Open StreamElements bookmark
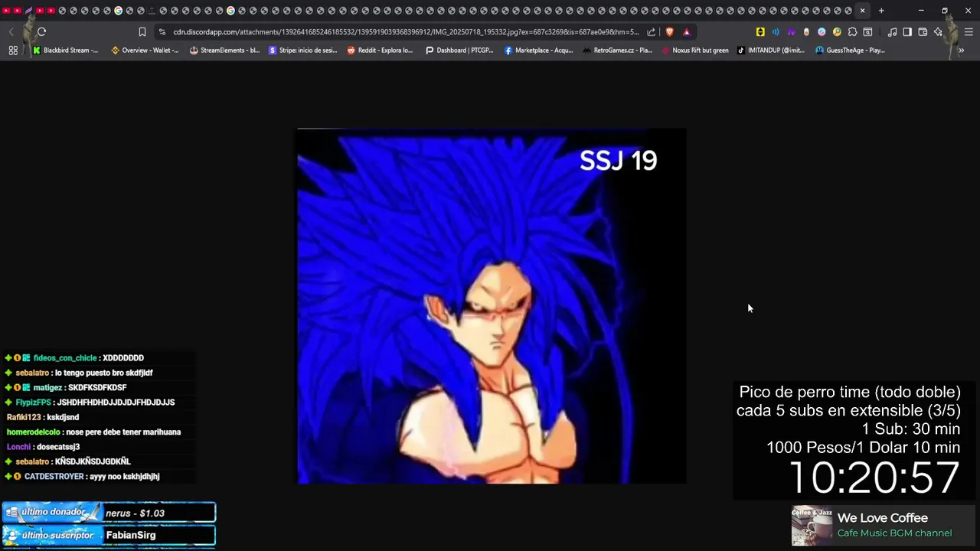 (x=224, y=51)
